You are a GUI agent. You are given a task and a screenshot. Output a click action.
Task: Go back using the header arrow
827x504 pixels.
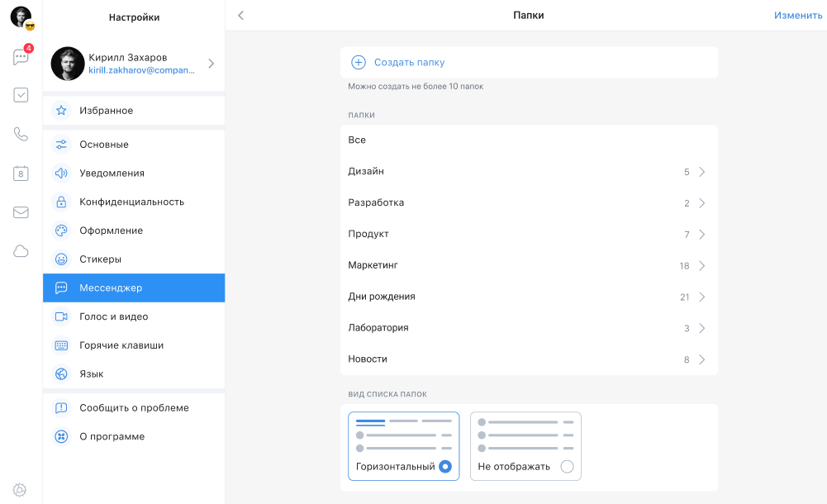tap(240, 16)
